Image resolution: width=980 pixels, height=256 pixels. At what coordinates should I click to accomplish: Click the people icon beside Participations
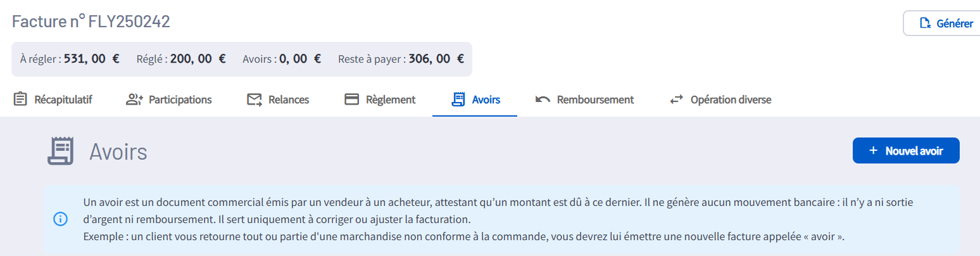(135, 99)
